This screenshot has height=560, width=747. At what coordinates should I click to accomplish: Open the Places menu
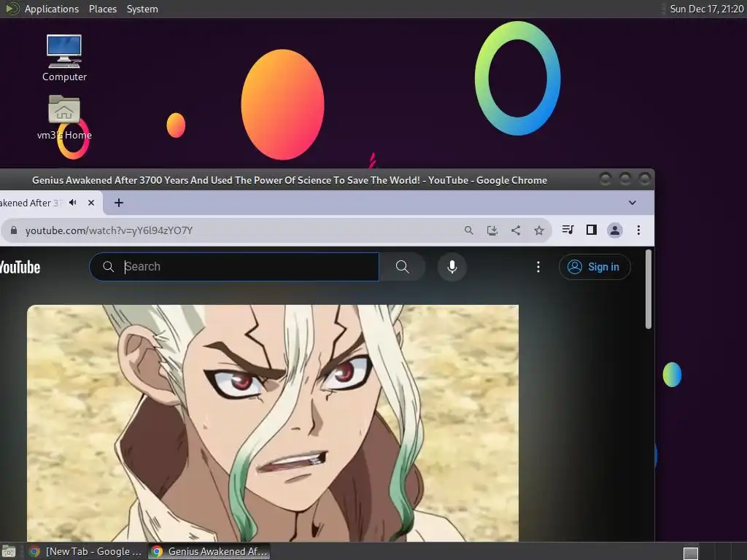tap(103, 9)
